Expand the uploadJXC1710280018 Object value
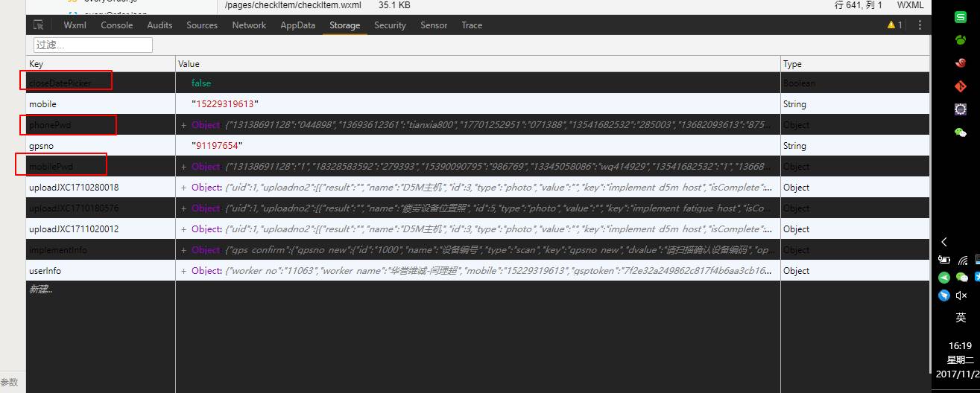This screenshot has width=980, height=393. [183, 188]
